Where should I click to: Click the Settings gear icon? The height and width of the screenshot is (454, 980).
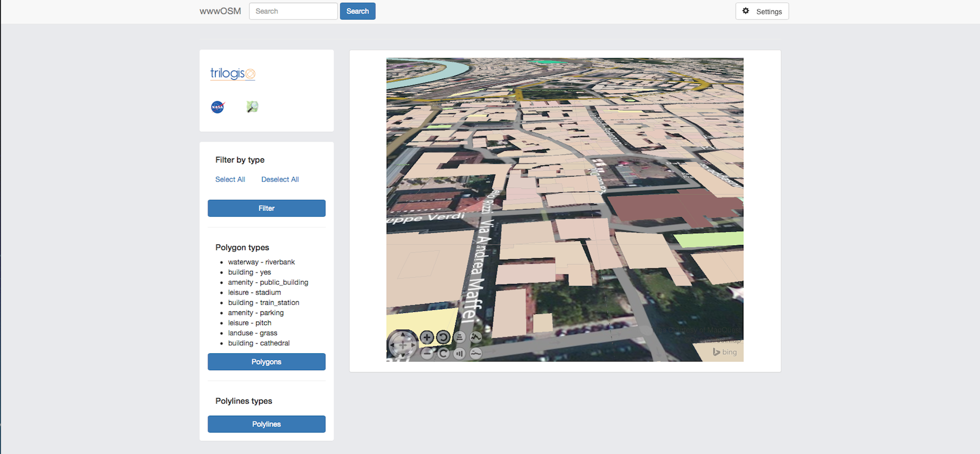coord(745,11)
